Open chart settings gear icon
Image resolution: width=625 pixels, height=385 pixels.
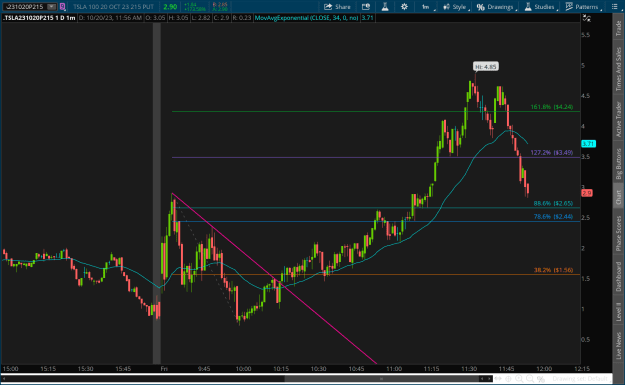coord(404,7)
